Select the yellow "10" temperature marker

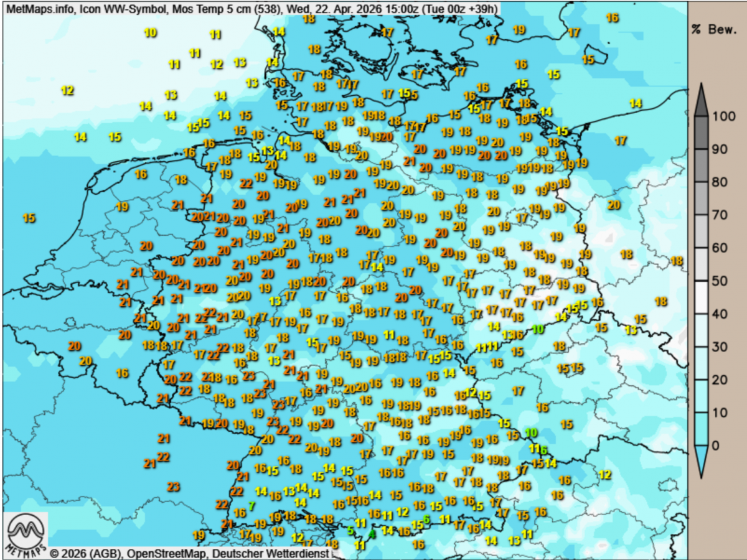click(150, 32)
